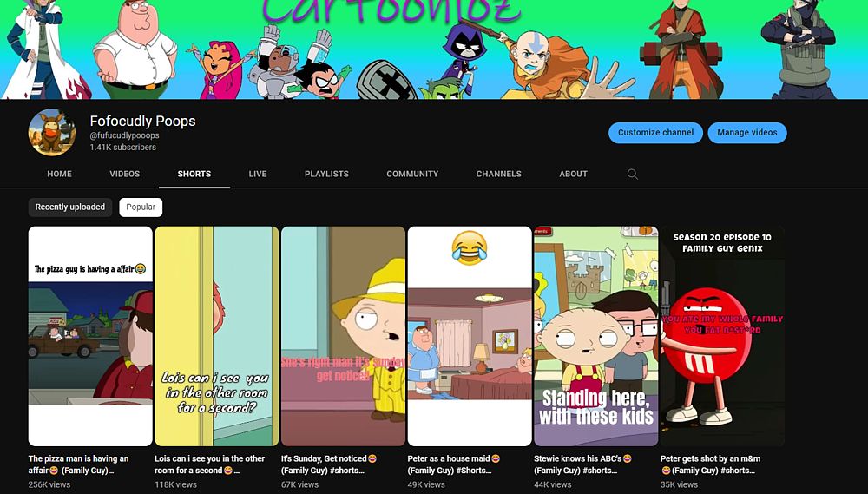Click the '44K views' text
Viewport: 868px width, 494px height.
pos(552,484)
